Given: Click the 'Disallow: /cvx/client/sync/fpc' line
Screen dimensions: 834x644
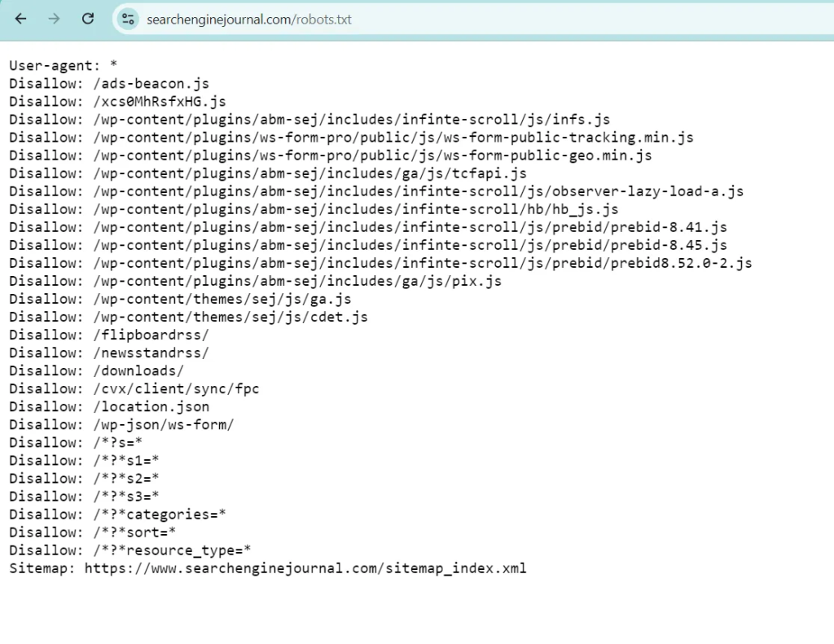Looking at the screenshot, I should tap(134, 388).
